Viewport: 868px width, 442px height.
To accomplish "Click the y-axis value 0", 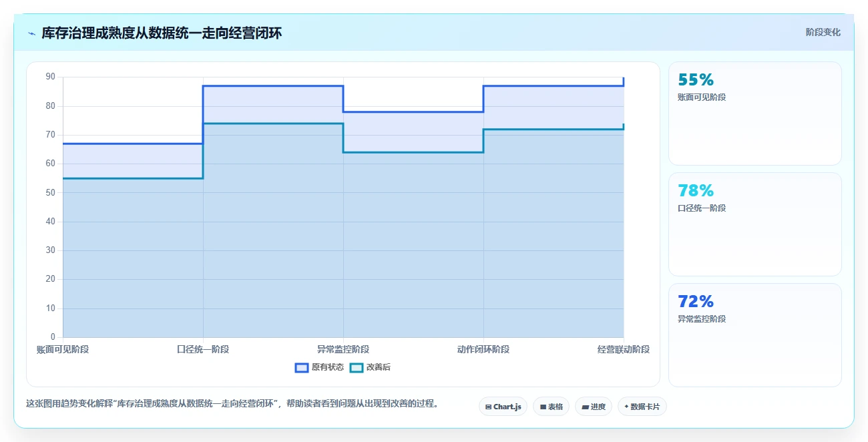I will click(53, 337).
